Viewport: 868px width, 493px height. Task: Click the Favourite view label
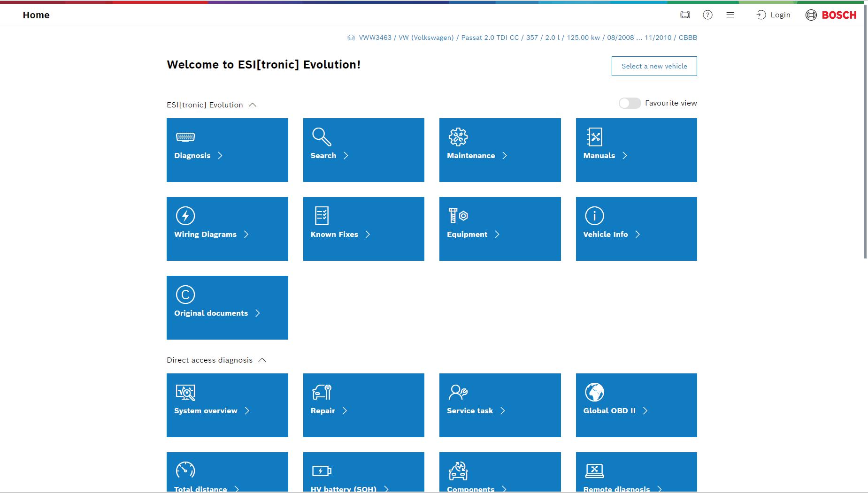pos(671,103)
